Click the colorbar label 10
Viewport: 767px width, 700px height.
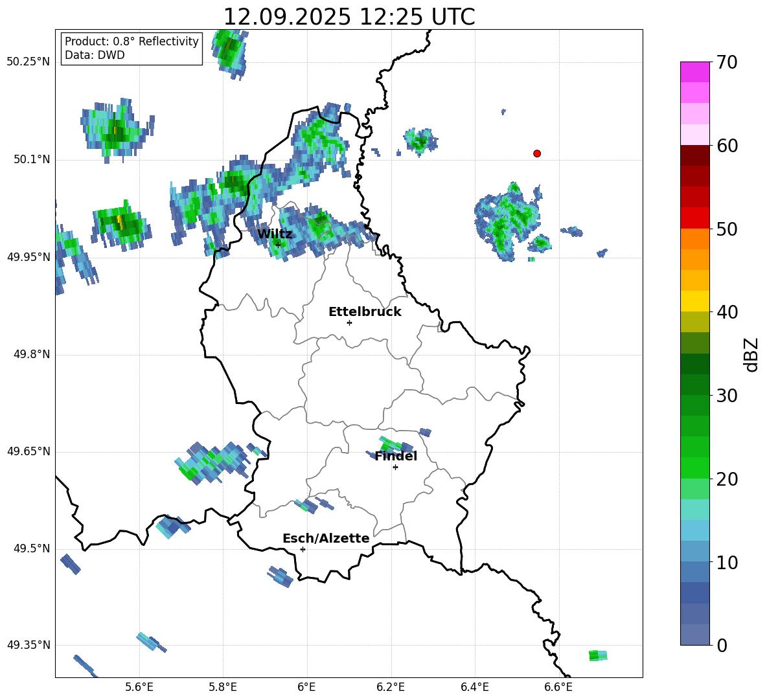727,562
